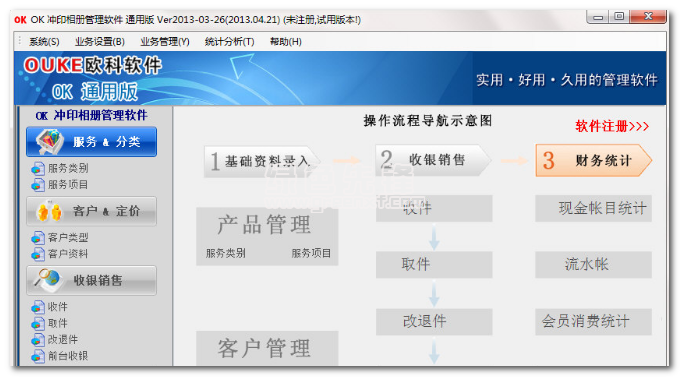The image size is (680, 377).
Task: Click the 流水帐 button
Action: click(593, 265)
